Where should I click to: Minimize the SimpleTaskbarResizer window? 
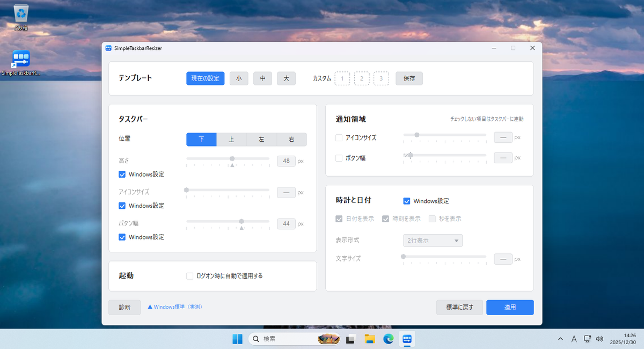pyautogui.click(x=493, y=48)
